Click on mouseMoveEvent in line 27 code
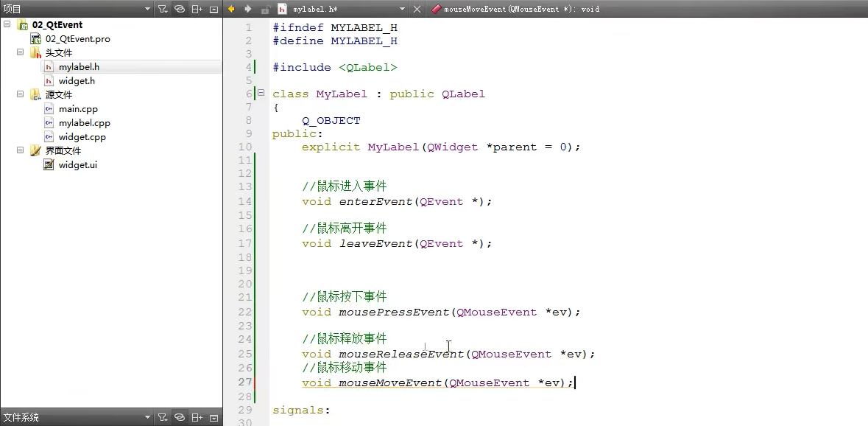Screen dimensions: 868x426 tap(390, 383)
